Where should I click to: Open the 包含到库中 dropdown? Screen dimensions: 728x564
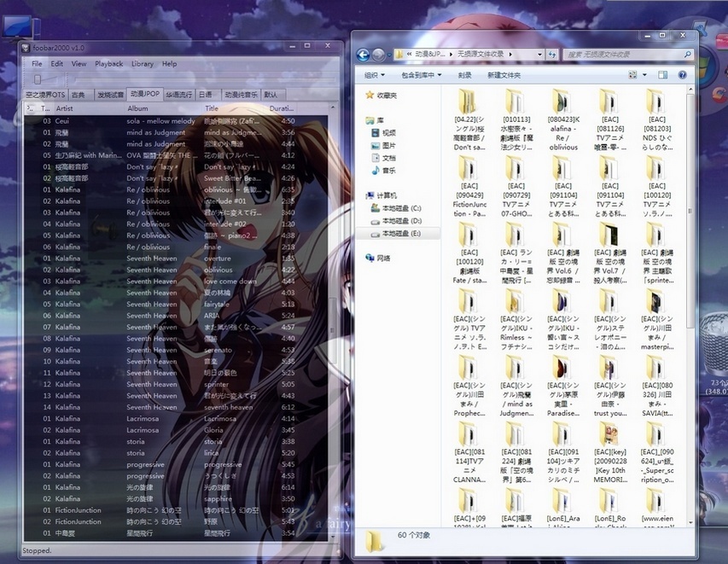[421, 75]
